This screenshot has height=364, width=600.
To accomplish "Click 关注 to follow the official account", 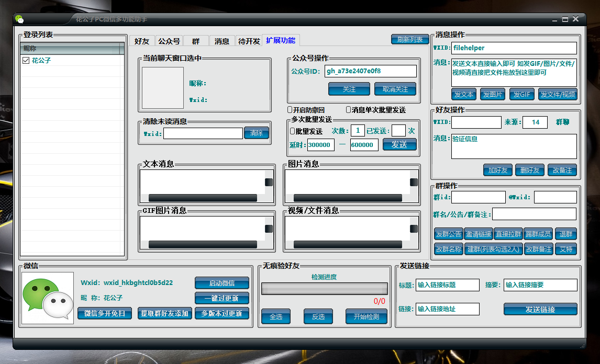I will [349, 89].
